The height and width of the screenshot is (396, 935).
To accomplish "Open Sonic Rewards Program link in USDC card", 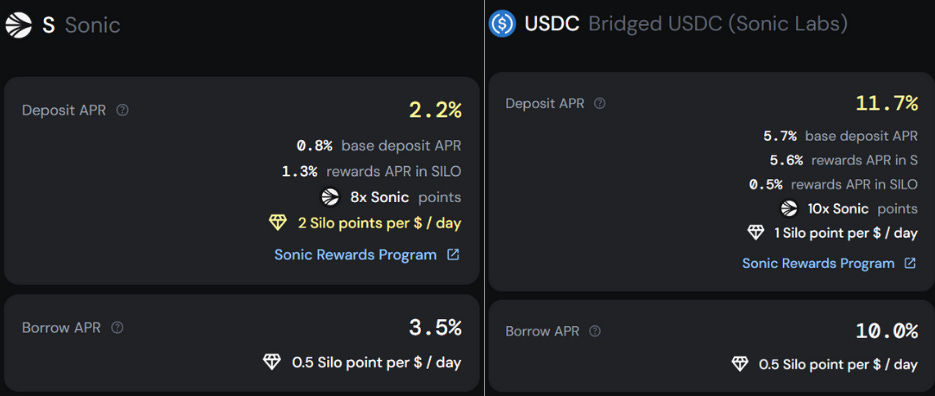I will (x=818, y=263).
